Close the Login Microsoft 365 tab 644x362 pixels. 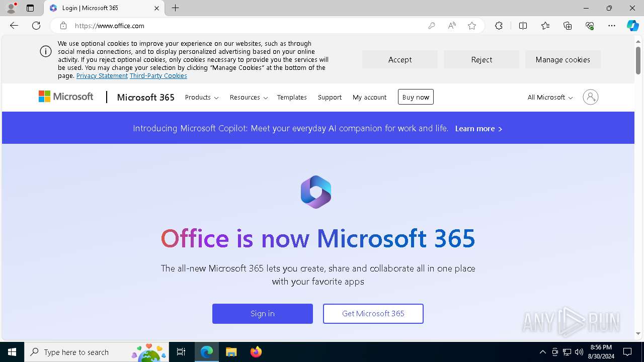156,8
